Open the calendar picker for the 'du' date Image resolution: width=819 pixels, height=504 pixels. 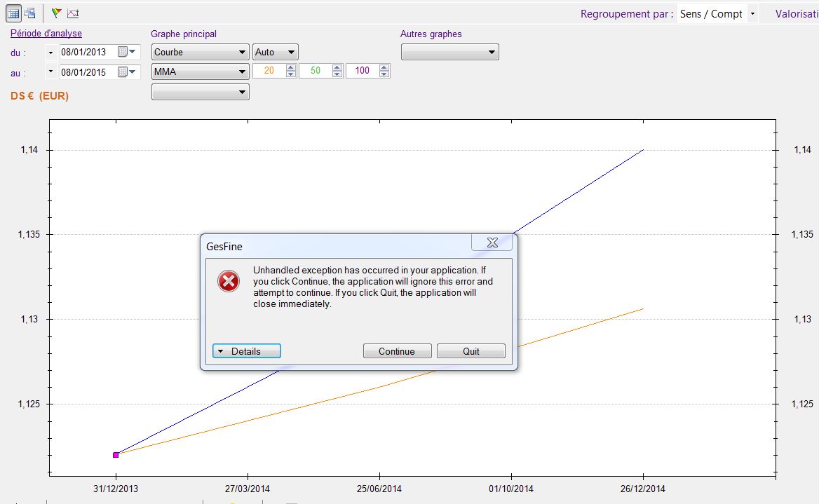127,52
